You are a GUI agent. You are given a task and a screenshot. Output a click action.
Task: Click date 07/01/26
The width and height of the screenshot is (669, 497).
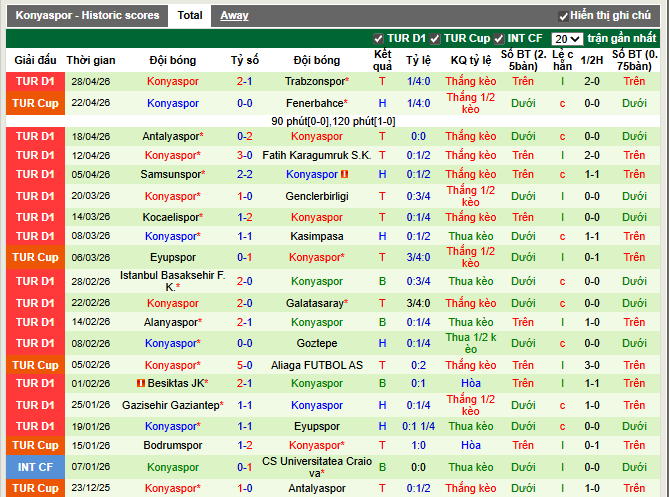[x=91, y=467]
